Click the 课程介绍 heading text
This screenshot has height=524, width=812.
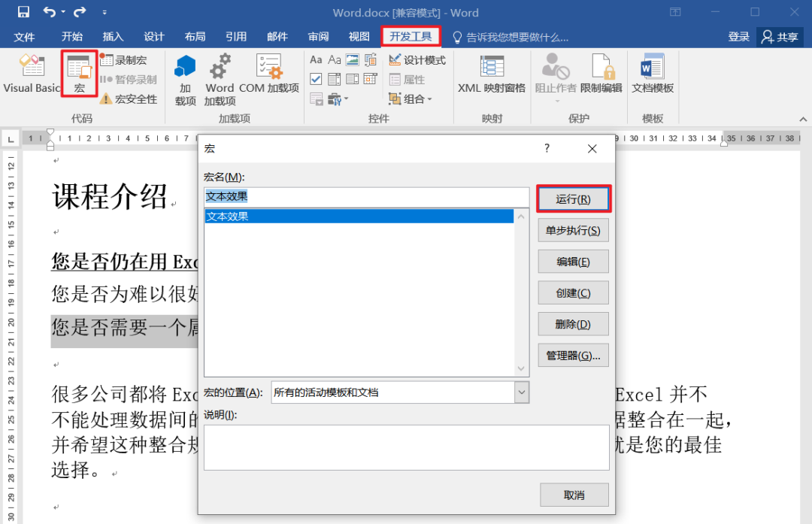coord(109,197)
